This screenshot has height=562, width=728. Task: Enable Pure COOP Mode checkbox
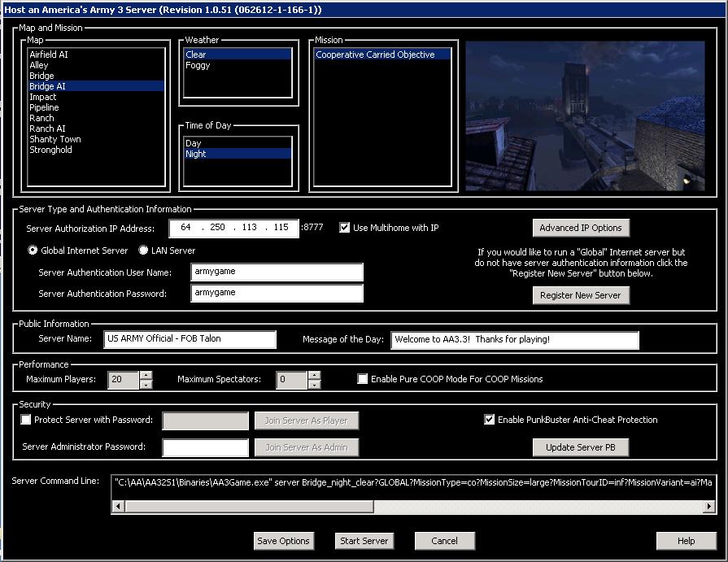tap(363, 379)
